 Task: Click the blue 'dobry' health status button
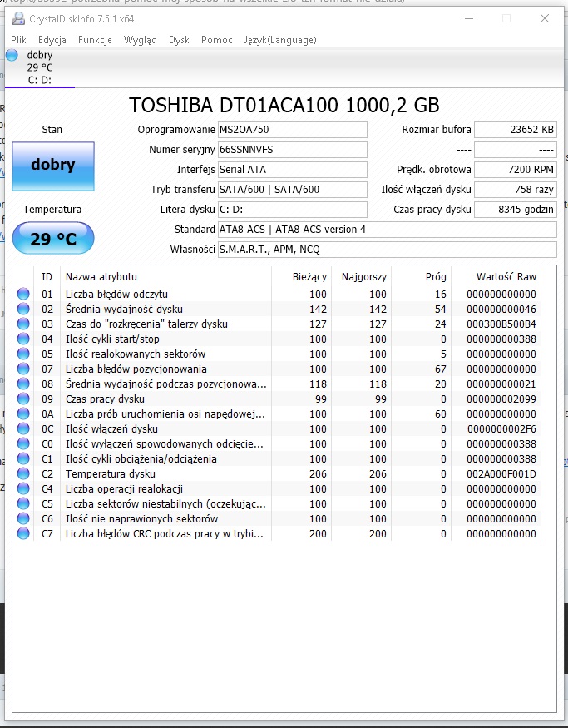coord(53,166)
